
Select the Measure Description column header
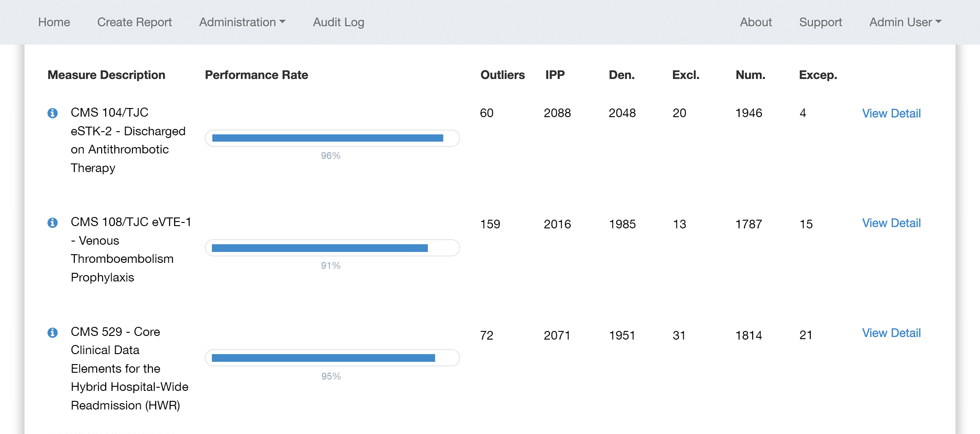[x=106, y=75]
